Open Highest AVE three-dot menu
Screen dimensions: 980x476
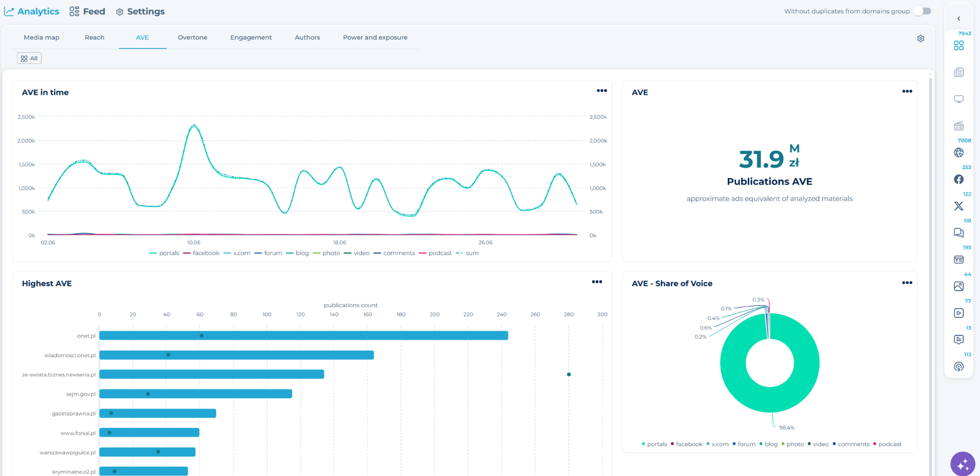(x=597, y=282)
